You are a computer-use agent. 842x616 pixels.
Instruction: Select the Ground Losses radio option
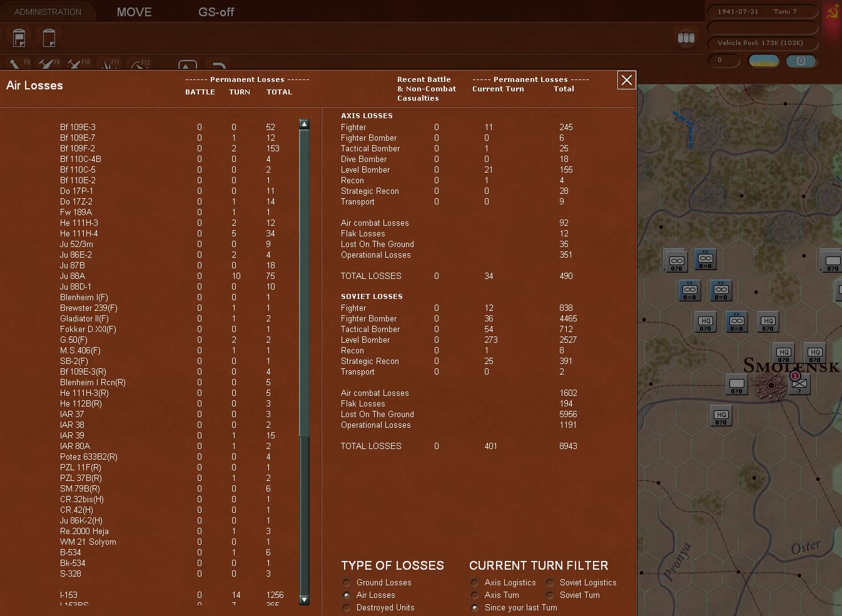point(377,582)
